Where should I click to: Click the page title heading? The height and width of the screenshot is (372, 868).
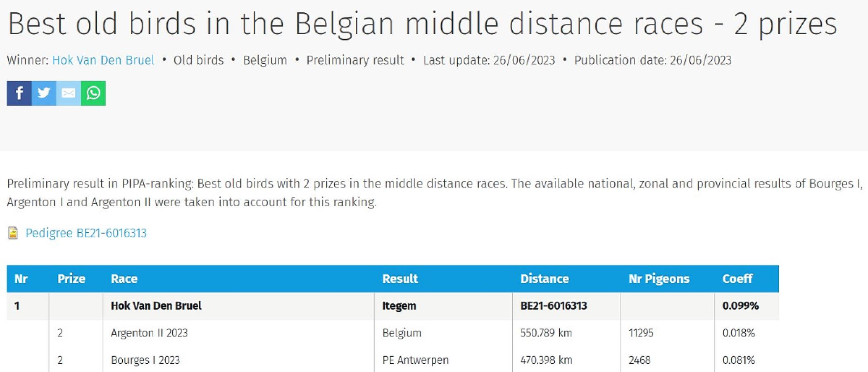422,24
